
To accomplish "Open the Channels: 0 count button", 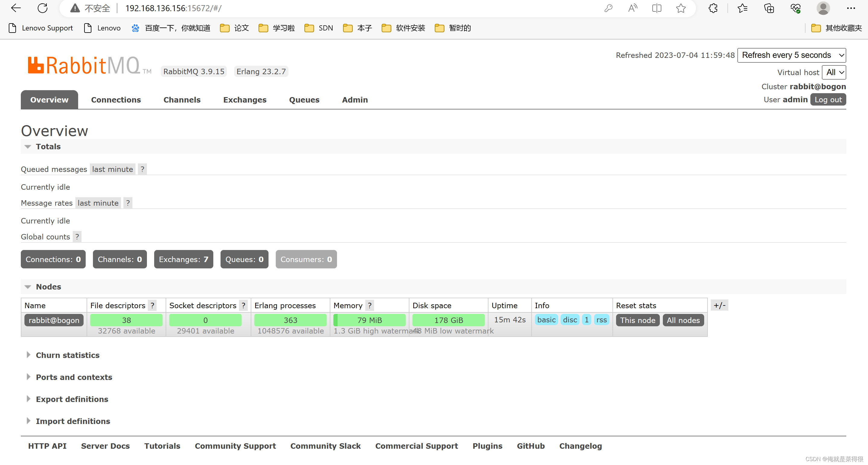I will [119, 259].
